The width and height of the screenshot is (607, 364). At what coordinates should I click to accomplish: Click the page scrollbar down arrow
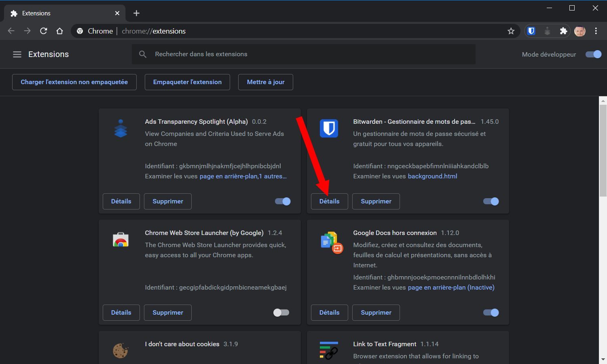pyautogui.click(x=603, y=359)
